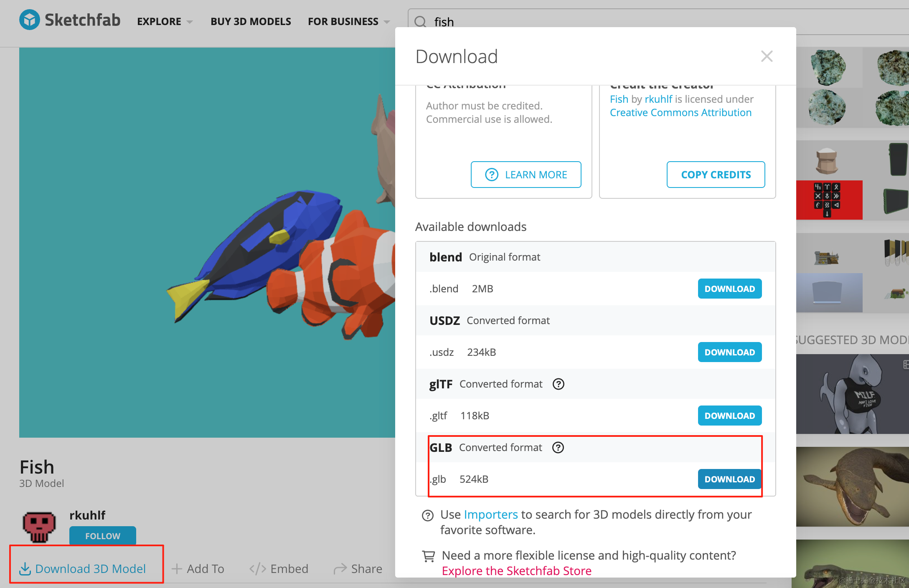Click the Add To label
Image resolution: width=909 pixels, height=588 pixels.
[x=206, y=569]
